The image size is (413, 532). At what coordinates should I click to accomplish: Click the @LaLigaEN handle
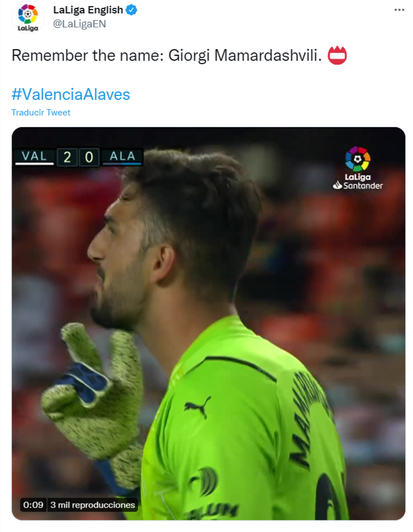(x=79, y=24)
